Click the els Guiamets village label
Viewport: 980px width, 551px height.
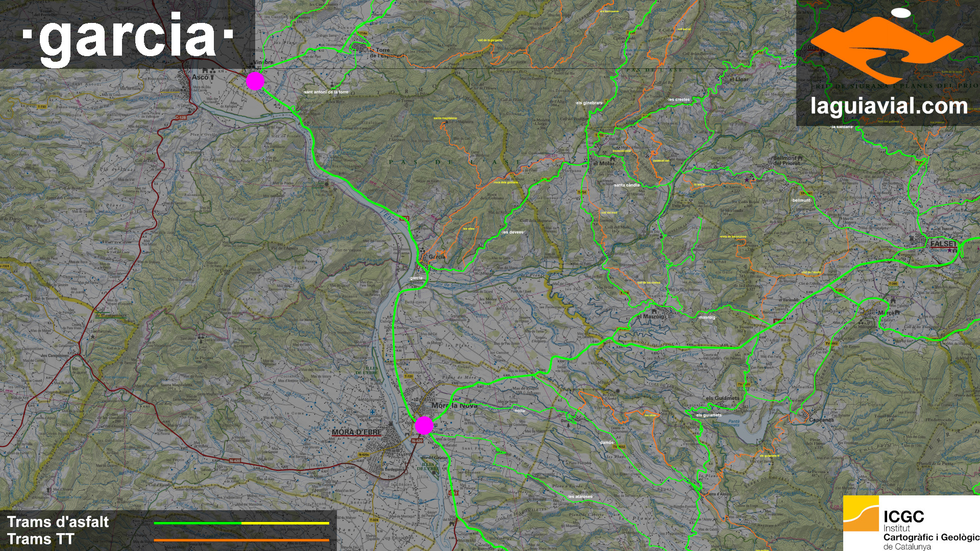click(722, 398)
